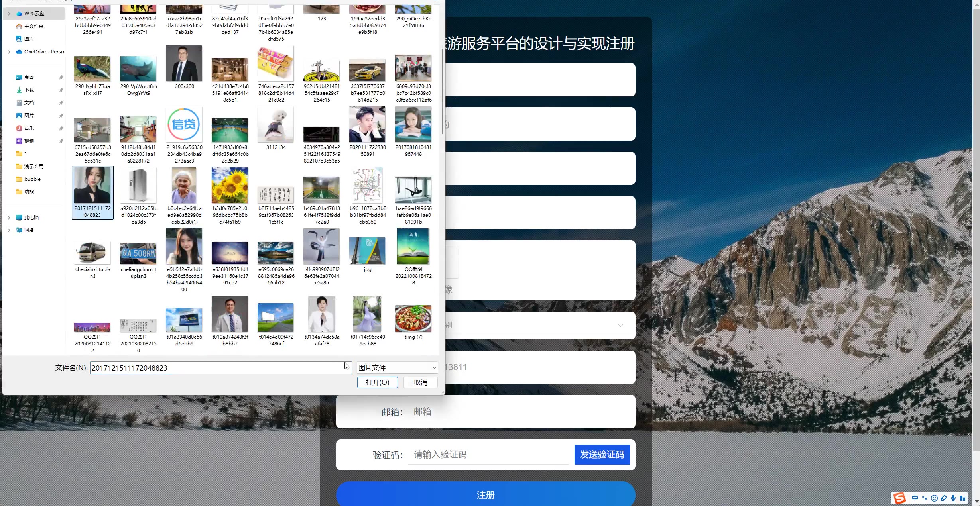Viewport: 980px width, 506px height.
Task: Click the 打开(O) button
Action: (x=377, y=382)
